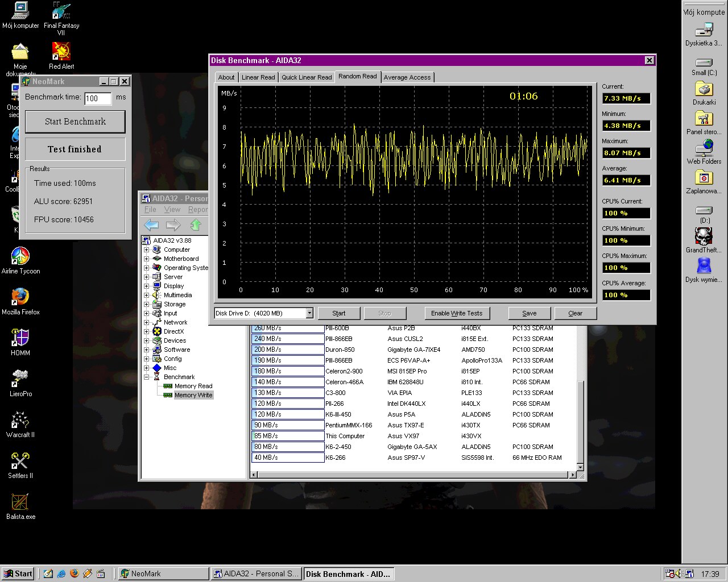Click the Dysk wymienny icon
This screenshot has width=728, height=582.
[x=704, y=270]
